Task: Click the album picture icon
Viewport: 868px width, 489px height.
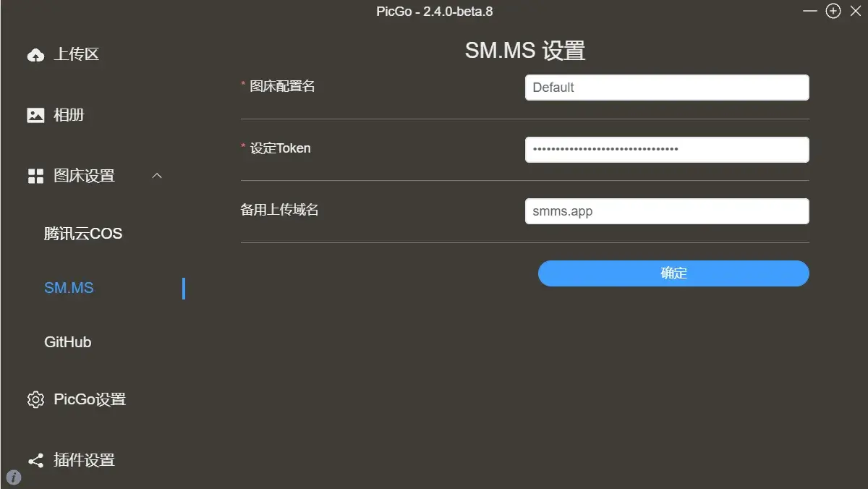Action: (x=35, y=115)
